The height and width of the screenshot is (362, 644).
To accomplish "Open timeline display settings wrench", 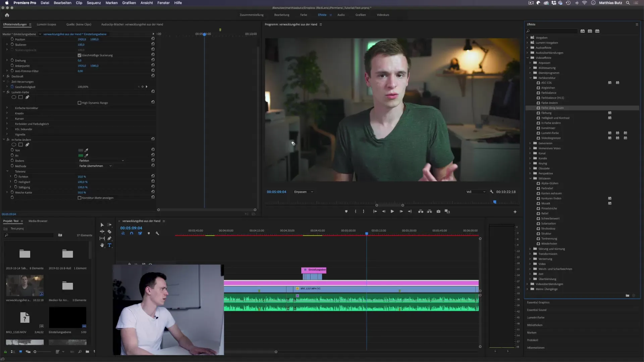I will coord(157,234).
